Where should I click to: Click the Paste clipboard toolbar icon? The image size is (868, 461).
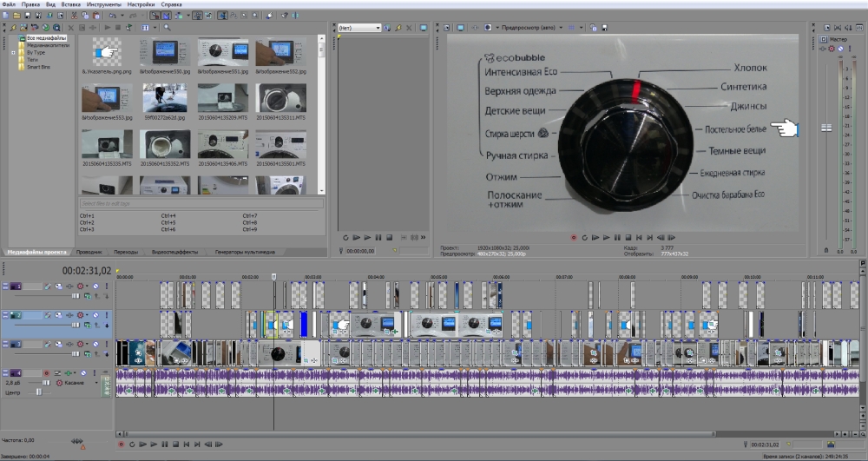[96, 16]
